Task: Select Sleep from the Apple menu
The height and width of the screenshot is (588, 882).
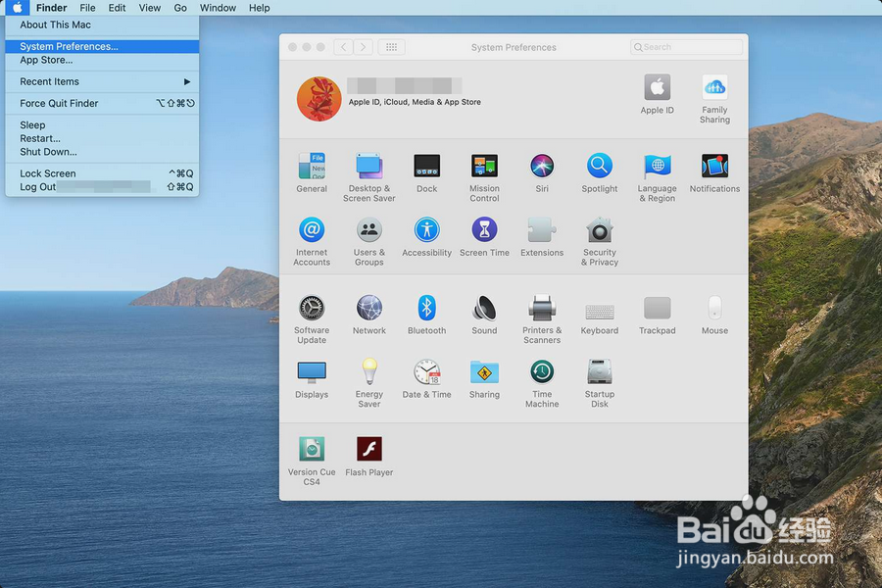Action: click(x=102, y=124)
